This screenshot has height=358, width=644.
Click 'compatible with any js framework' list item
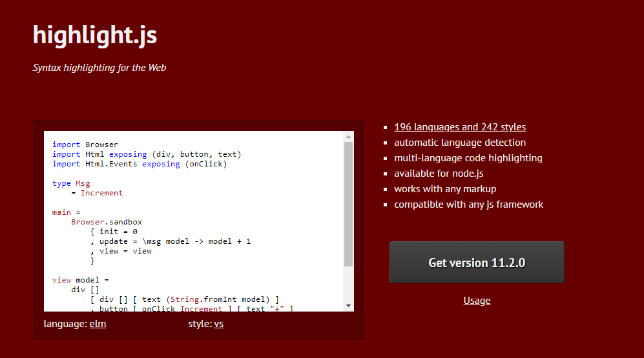468,204
